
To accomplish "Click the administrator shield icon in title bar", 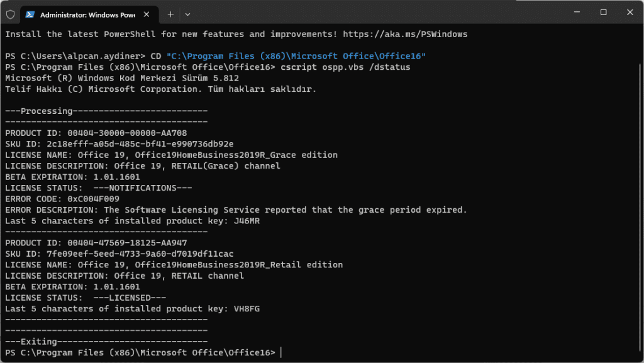I will 11,14.
